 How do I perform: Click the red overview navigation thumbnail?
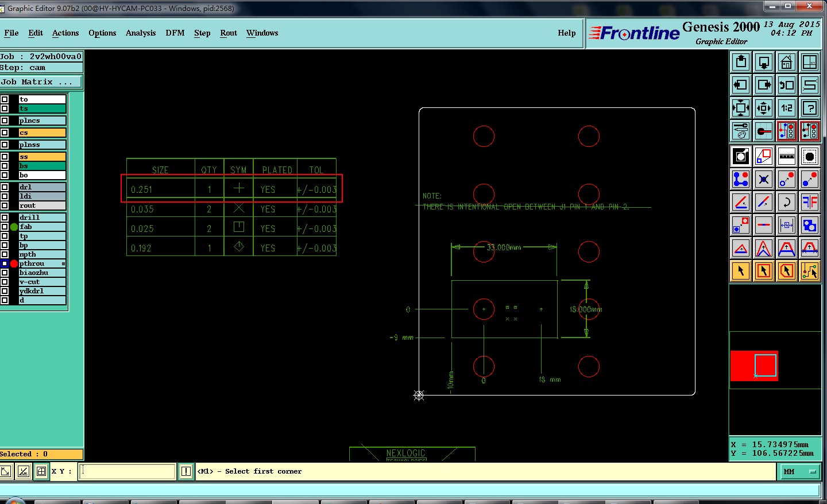(x=754, y=366)
